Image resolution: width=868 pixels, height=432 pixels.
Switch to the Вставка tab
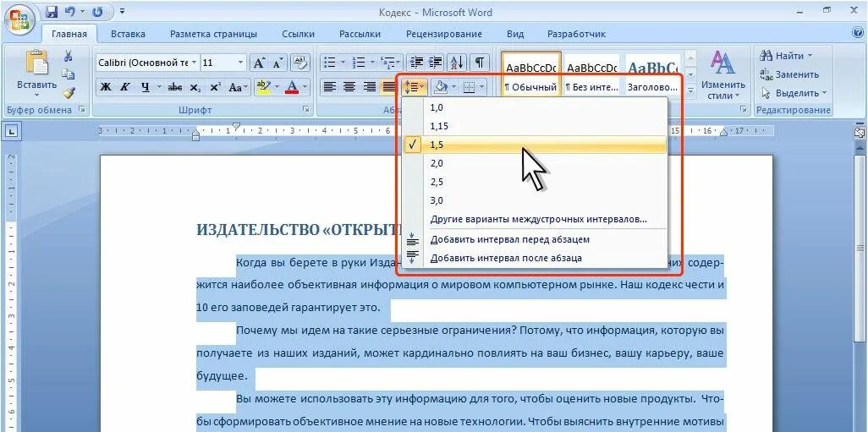click(x=128, y=34)
